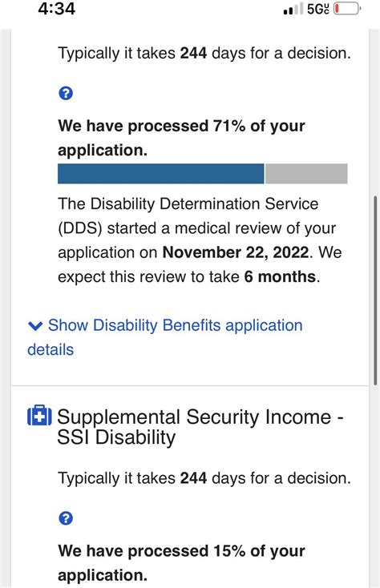
Task: Click the gray unfilled part of the progress bar
Action: (306, 174)
